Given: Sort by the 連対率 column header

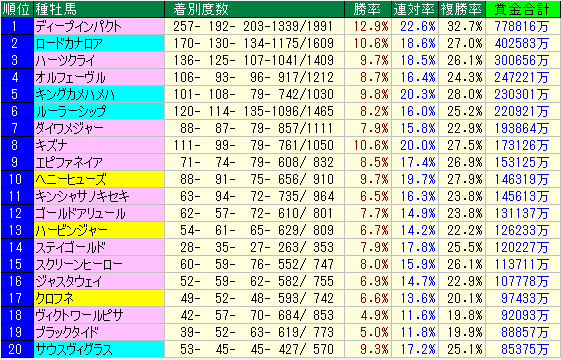Looking at the screenshot, I should click(x=415, y=9).
